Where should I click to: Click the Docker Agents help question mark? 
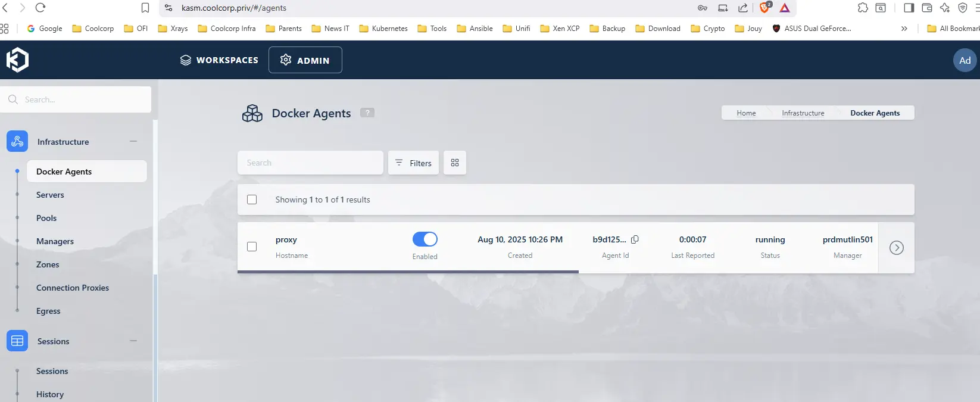click(367, 113)
